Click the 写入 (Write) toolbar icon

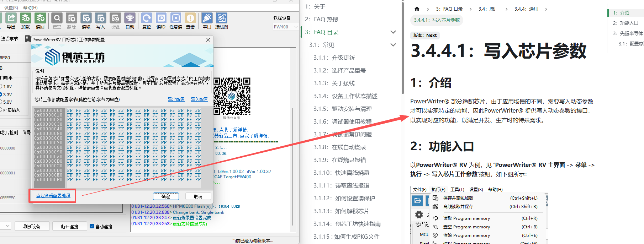pyautogui.click(x=101, y=18)
